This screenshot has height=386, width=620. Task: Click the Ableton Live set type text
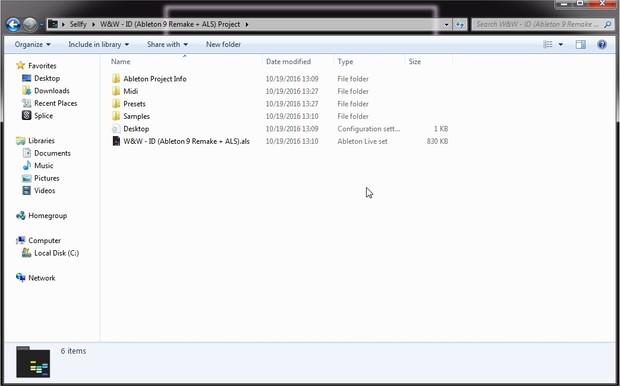(362, 141)
